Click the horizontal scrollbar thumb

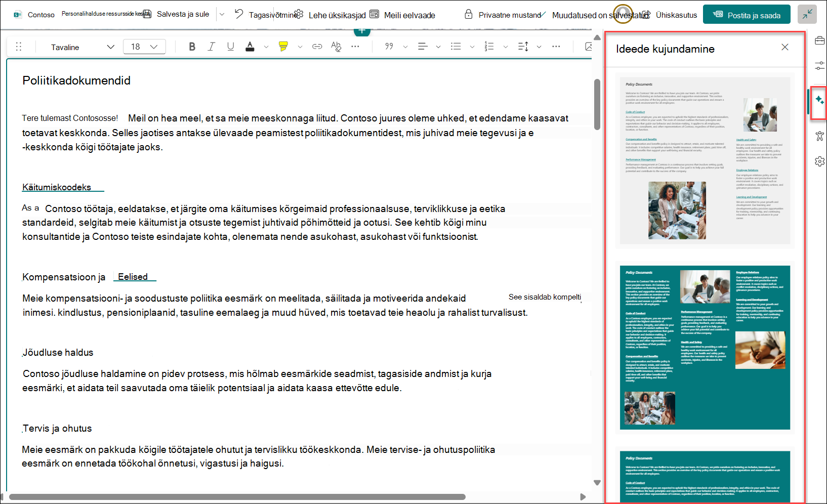point(237,497)
